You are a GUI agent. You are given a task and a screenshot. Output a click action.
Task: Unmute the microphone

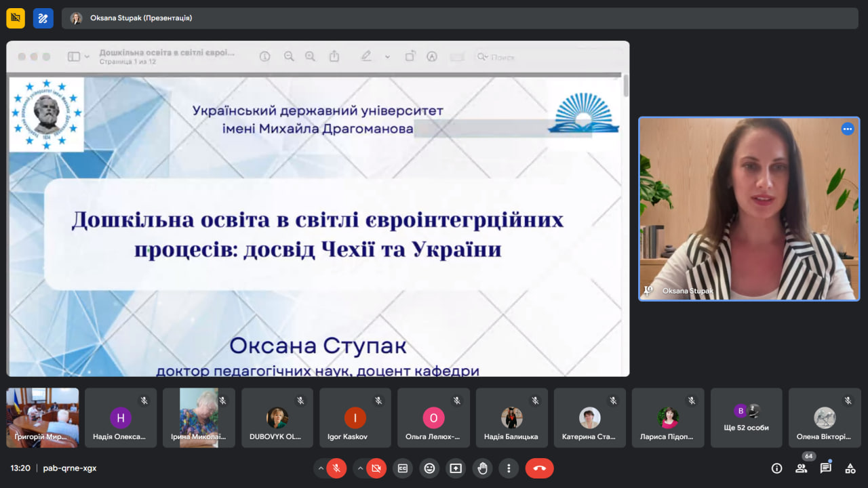tap(335, 468)
